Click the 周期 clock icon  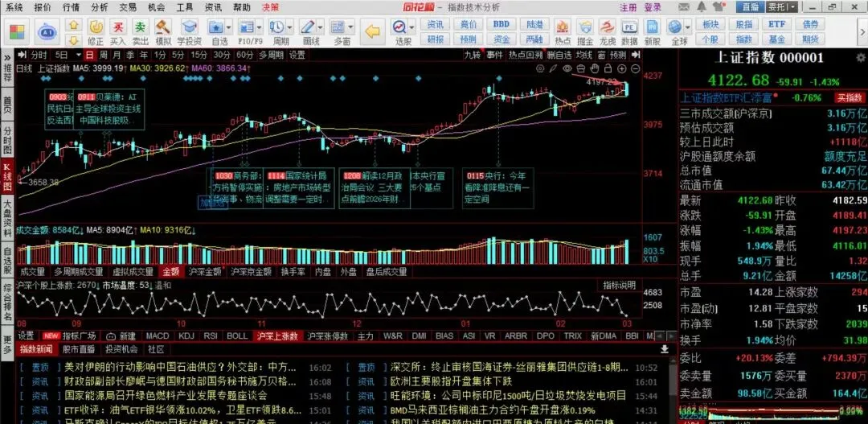tap(278, 27)
